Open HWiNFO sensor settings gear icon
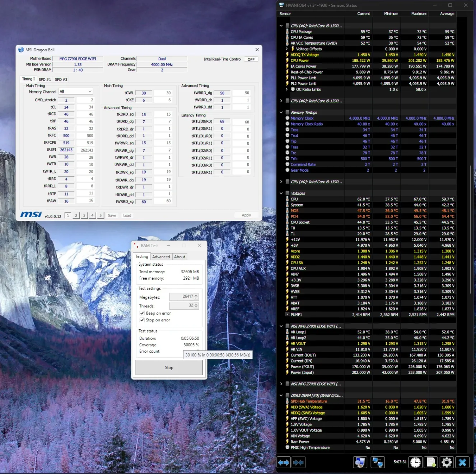The image size is (476, 474). 447,462
